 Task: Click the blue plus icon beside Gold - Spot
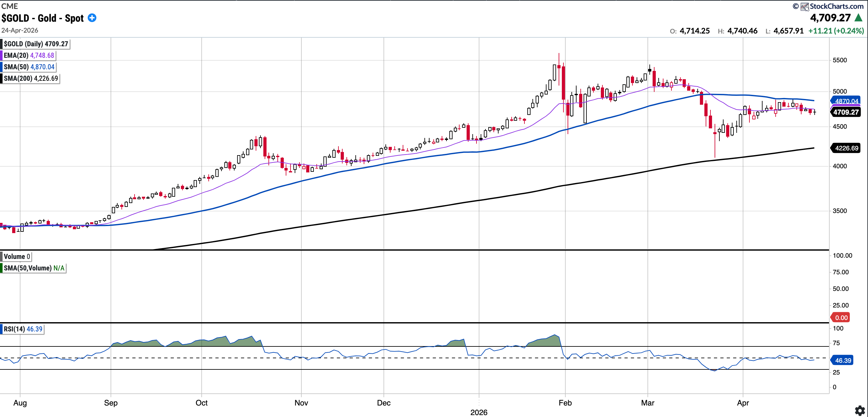pos(92,18)
